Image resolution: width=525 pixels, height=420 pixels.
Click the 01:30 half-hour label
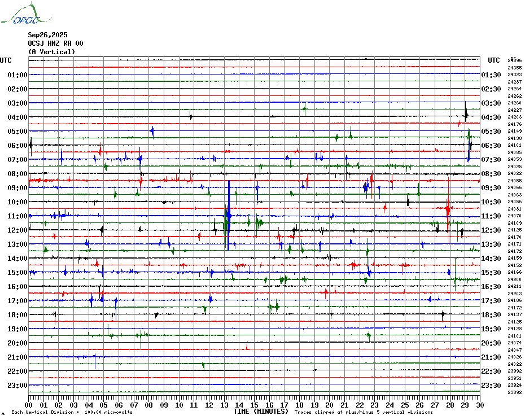[491, 75]
